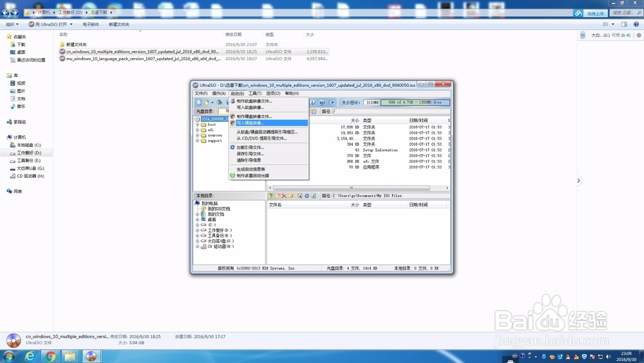Click the up-folder icon in local directory toolbar
The width and height of the screenshot is (644, 363).
click(x=270, y=196)
